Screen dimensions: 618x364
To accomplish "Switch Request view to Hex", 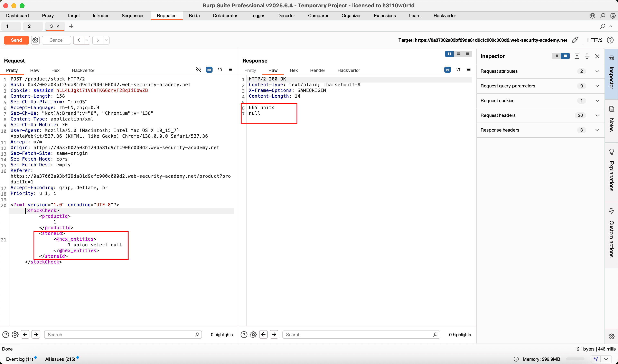I will 55,70.
